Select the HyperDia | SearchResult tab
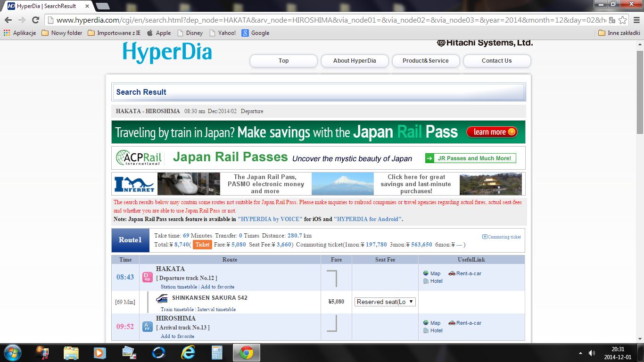This screenshot has height=362, width=644. click(x=46, y=6)
